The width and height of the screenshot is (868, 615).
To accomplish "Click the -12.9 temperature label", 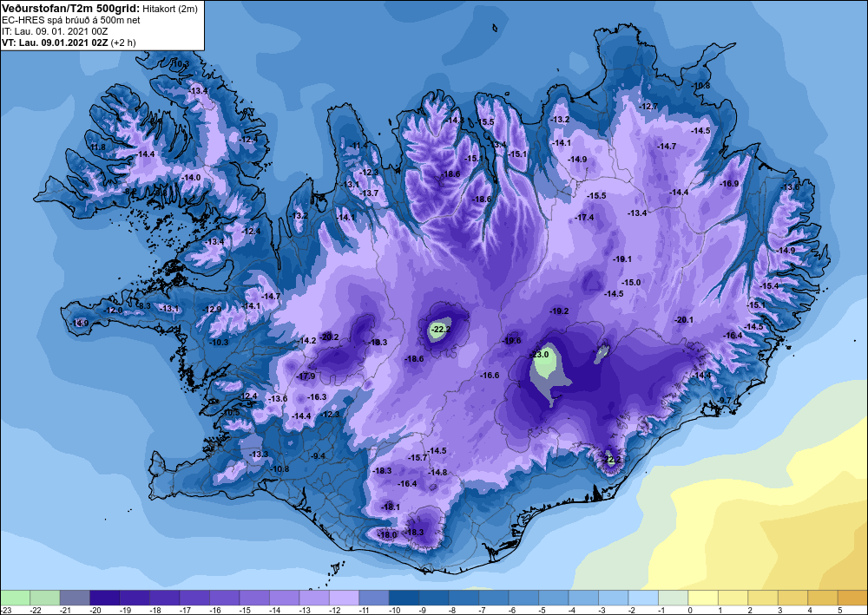I will point(212,309).
